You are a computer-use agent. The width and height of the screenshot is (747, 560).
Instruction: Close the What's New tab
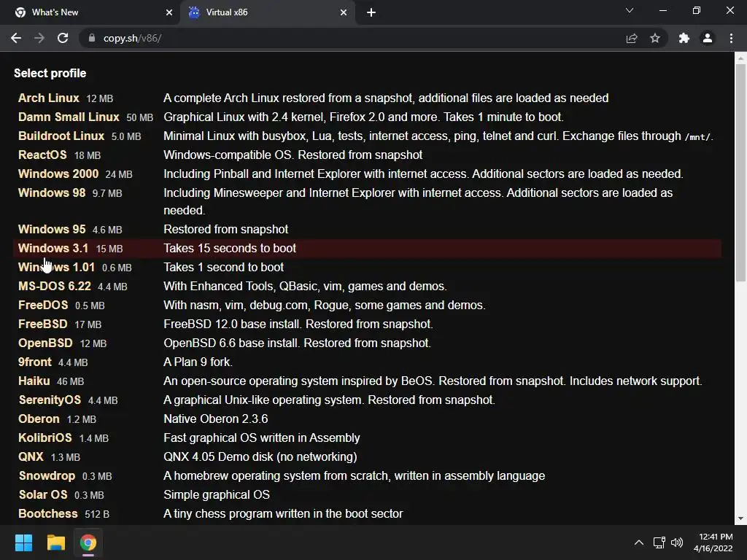coord(169,12)
